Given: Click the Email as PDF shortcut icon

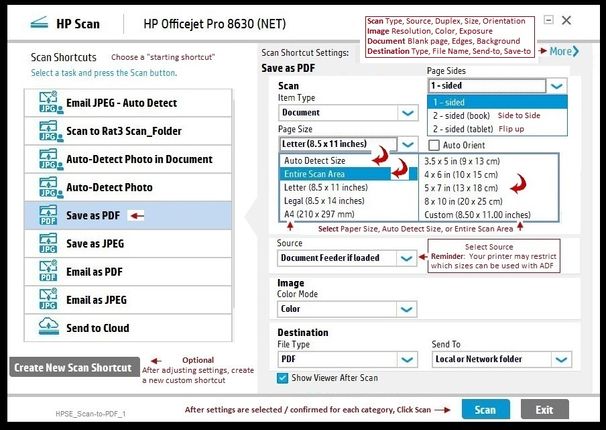Looking at the screenshot, I should click(x=48, y=271).
